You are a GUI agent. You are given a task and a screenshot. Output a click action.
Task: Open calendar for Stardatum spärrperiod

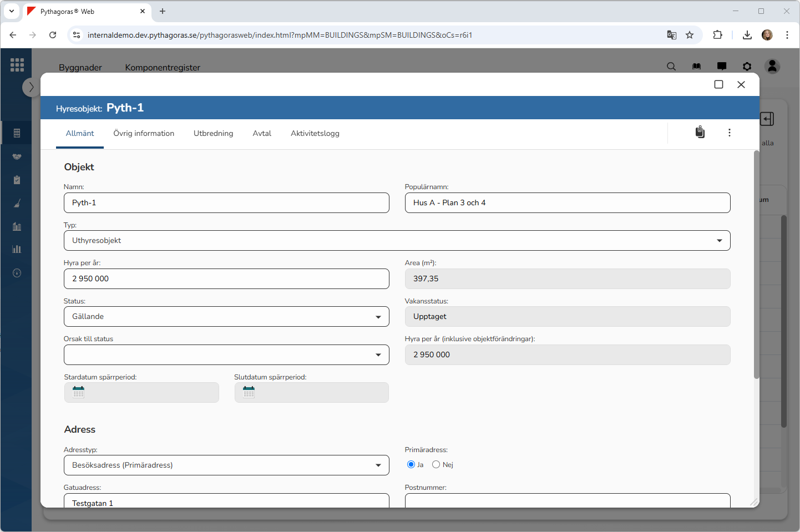(x=79, y=392)
